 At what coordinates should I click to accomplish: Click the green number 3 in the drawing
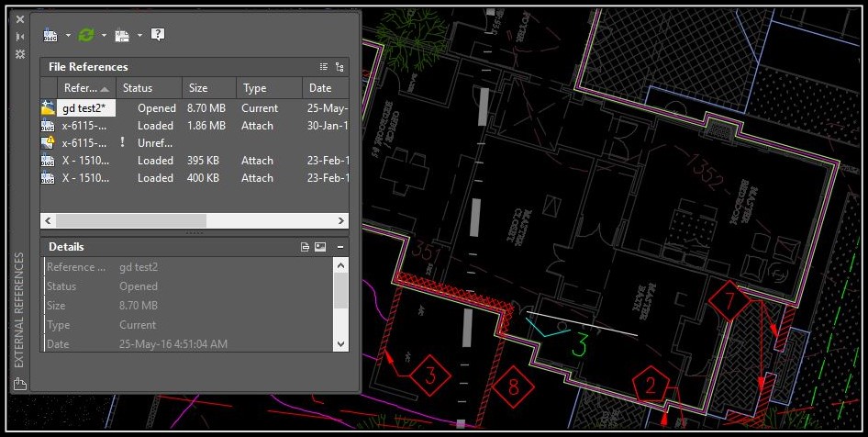coord(578,344)
